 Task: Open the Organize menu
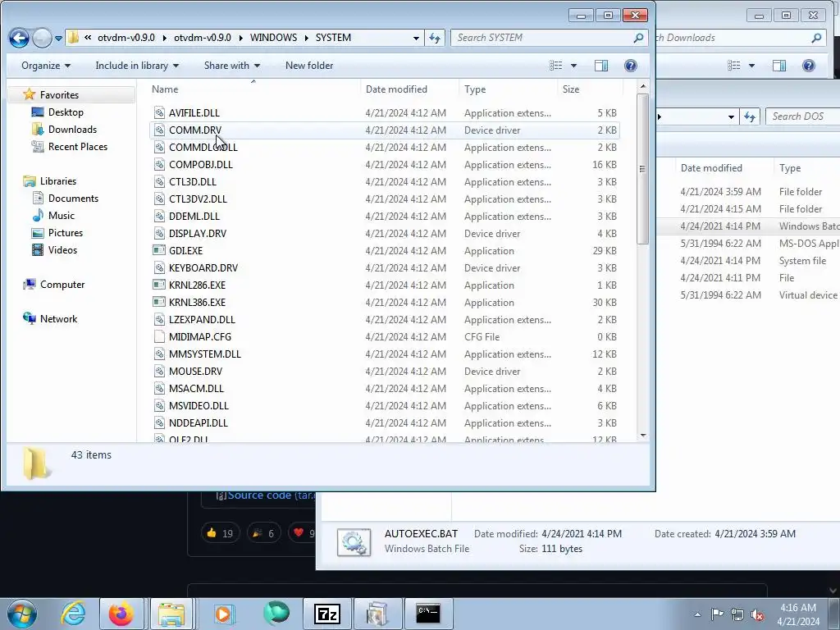(46, 66)
